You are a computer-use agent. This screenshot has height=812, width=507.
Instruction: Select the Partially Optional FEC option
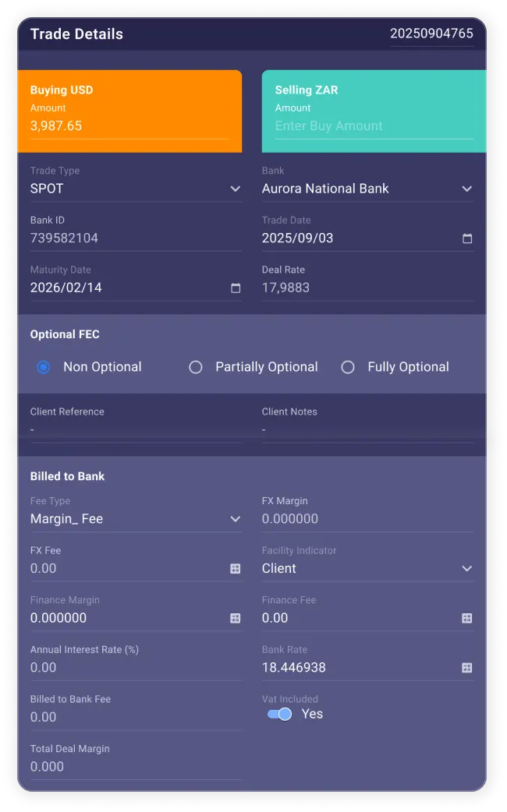pos(196,367)
